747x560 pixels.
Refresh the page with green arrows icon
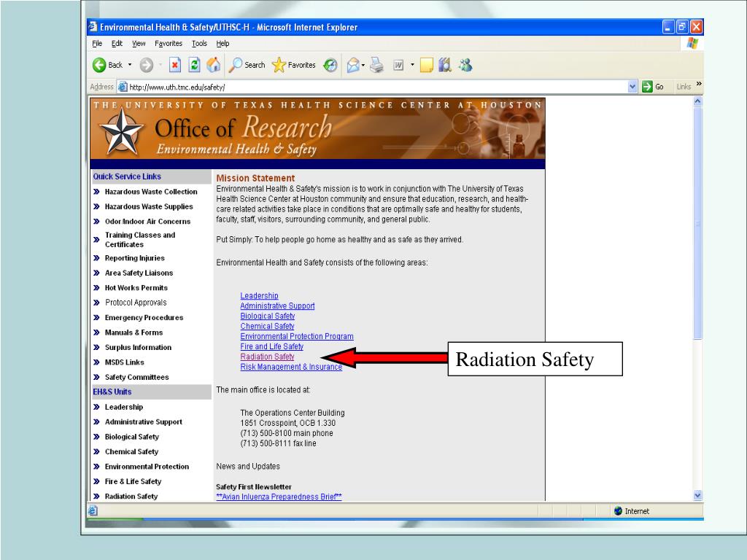tap(194, 65)
